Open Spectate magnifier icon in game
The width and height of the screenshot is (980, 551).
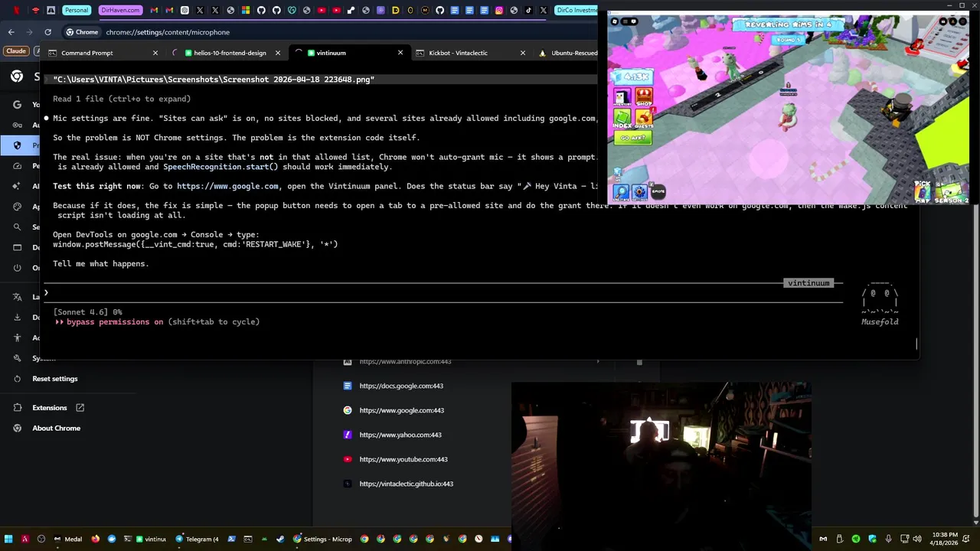pyautogui.click(x=621, y=191)
